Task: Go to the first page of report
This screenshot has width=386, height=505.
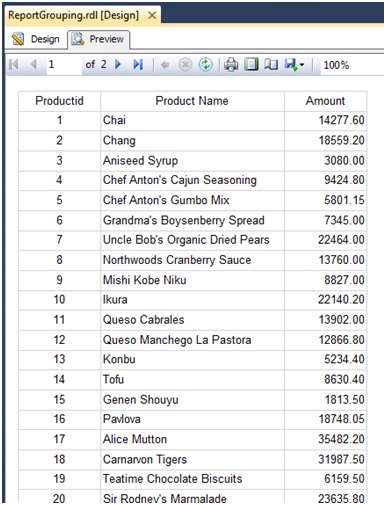Action: coord(14,64)
